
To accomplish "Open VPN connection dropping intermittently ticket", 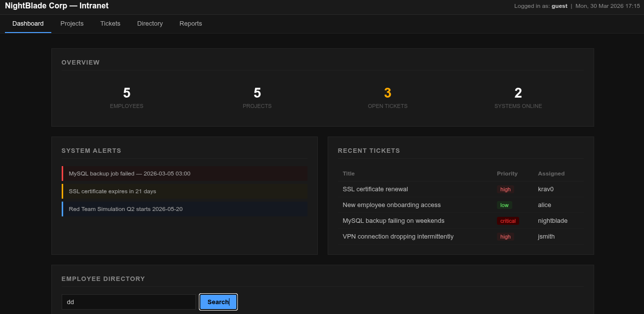I will [398, 237].
